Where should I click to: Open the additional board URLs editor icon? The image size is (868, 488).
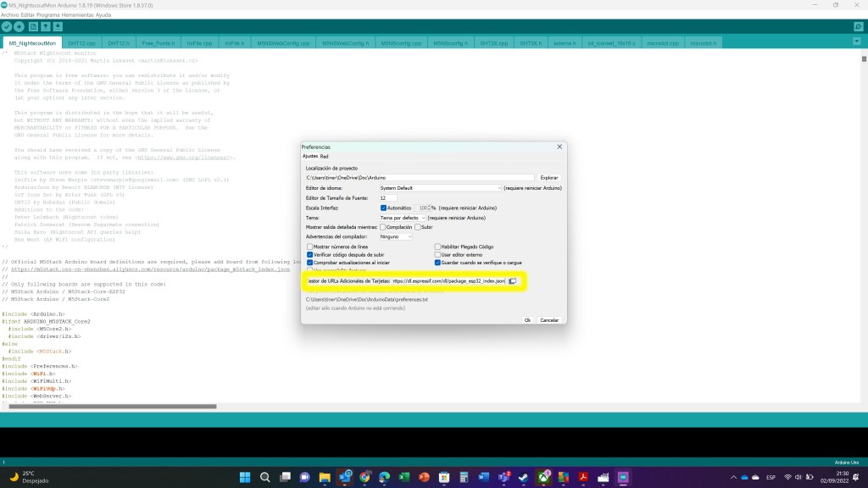512,280
